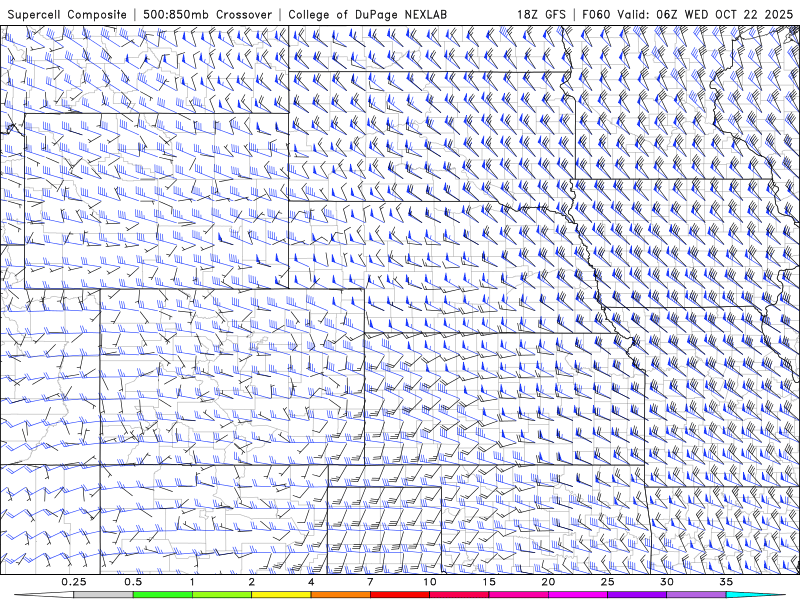Click the legend value 4

311,582
